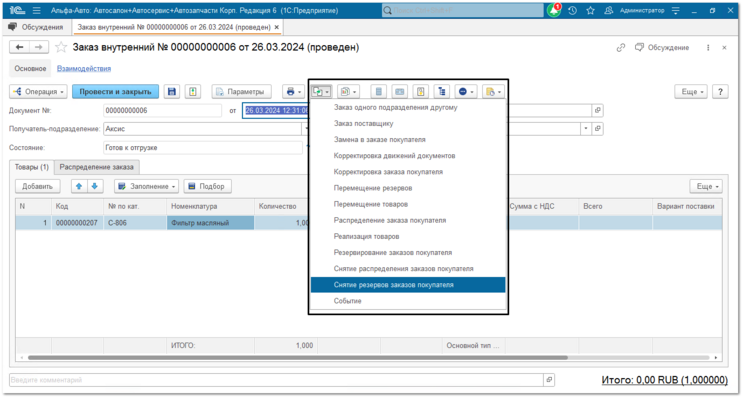743x398 pixels.
Task: Select the Фильтр масляный cell
Action: [210, 223]
